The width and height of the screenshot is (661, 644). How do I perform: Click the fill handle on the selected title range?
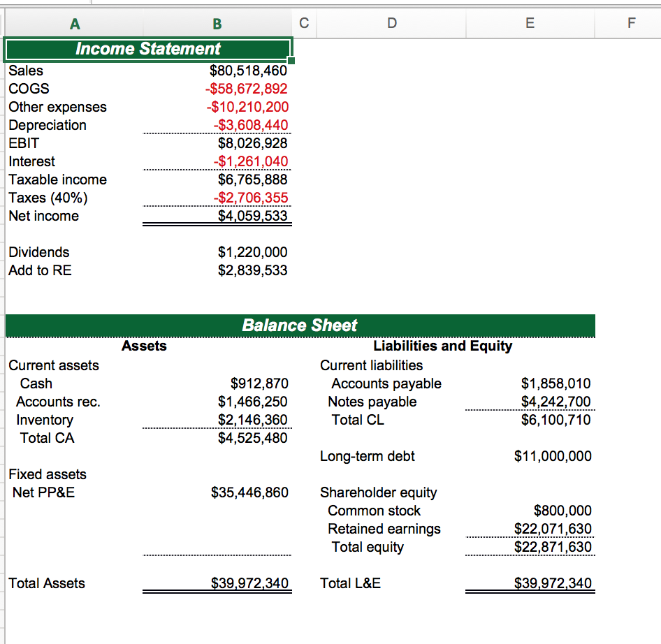coord(291,61)
